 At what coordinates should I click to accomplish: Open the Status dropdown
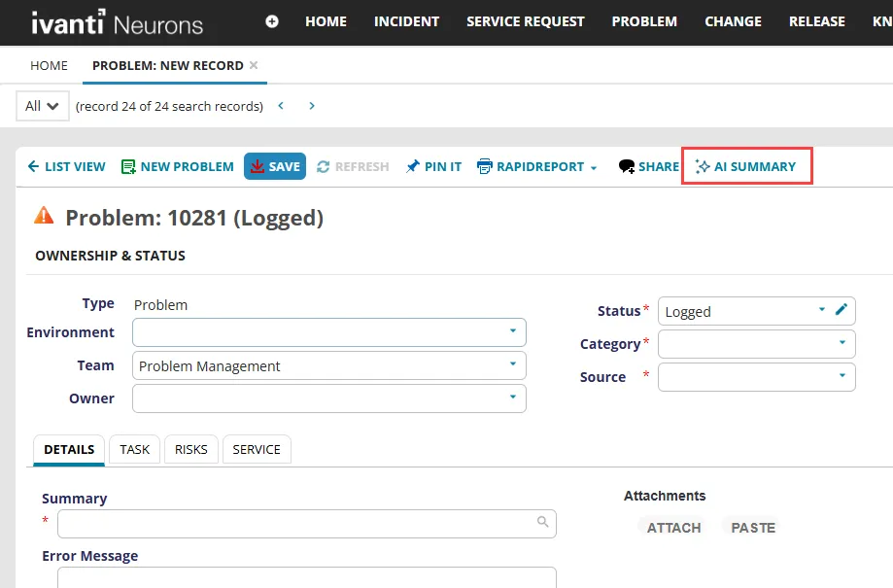click(x=822, y=309)
